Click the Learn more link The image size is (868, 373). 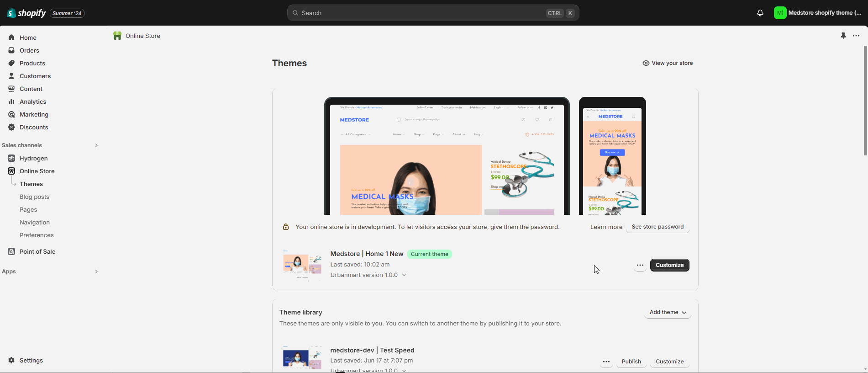pos(606,227)
